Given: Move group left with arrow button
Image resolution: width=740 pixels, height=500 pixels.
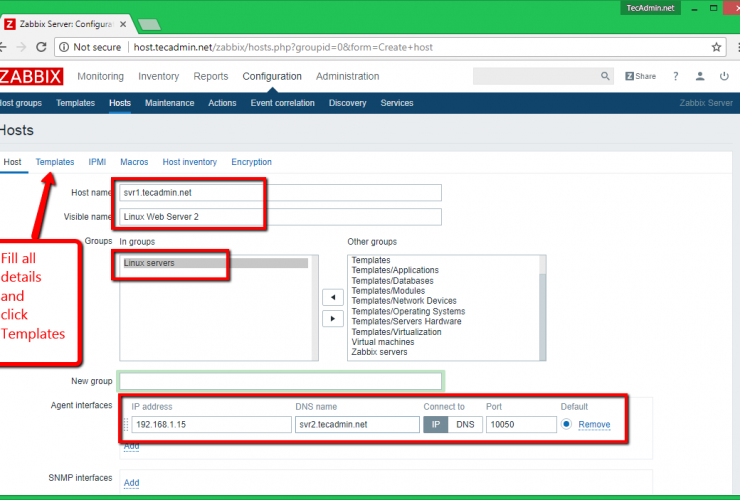Looking at the screenshot, I should tap(331, 297).
